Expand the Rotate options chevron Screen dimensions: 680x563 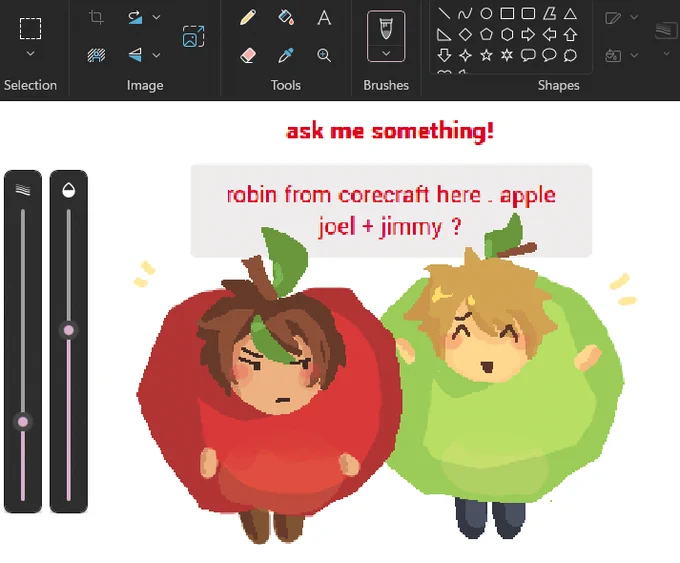[157, 17]
